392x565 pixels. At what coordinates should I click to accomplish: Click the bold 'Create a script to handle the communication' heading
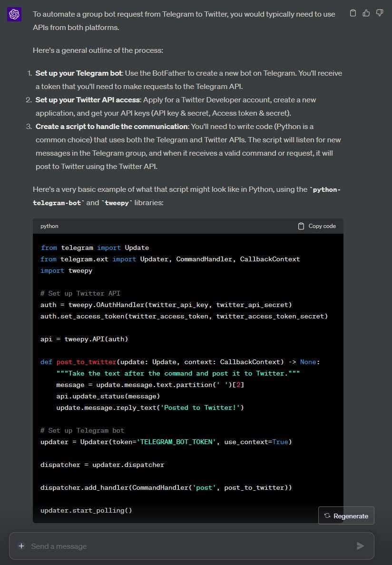(x=112, y=127)
